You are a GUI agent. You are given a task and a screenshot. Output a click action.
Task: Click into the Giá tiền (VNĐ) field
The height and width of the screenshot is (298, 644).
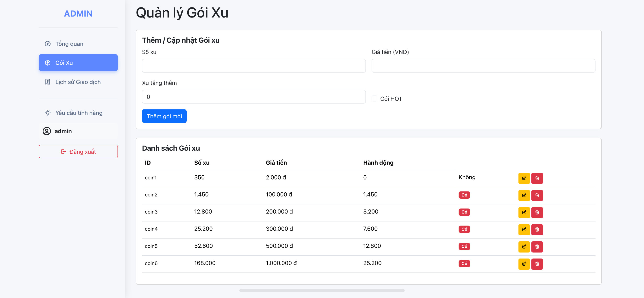coord(483,66)
